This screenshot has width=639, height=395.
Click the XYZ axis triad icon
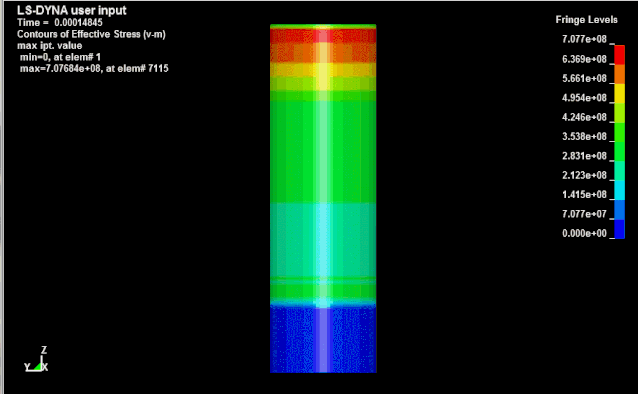click(36, 360)
